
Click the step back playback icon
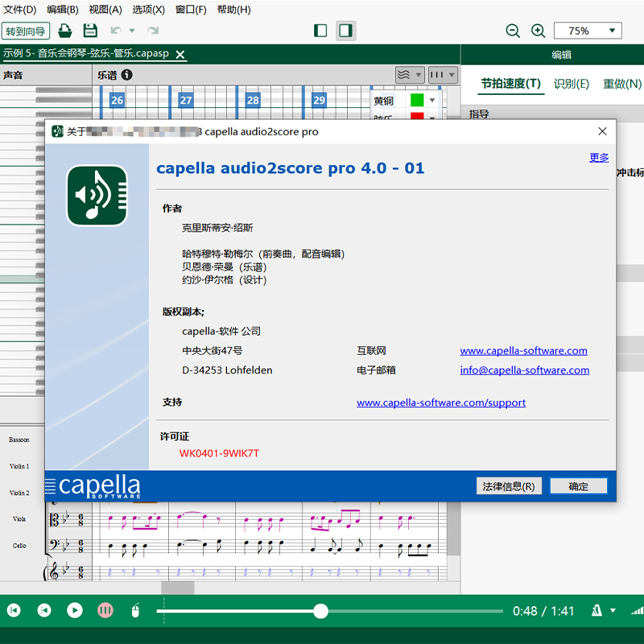[x=44, y=610]
